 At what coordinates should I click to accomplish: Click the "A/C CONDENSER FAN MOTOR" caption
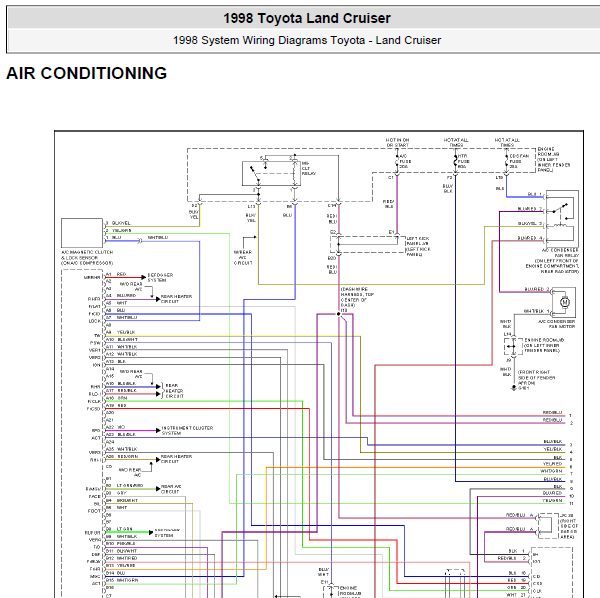556,324
